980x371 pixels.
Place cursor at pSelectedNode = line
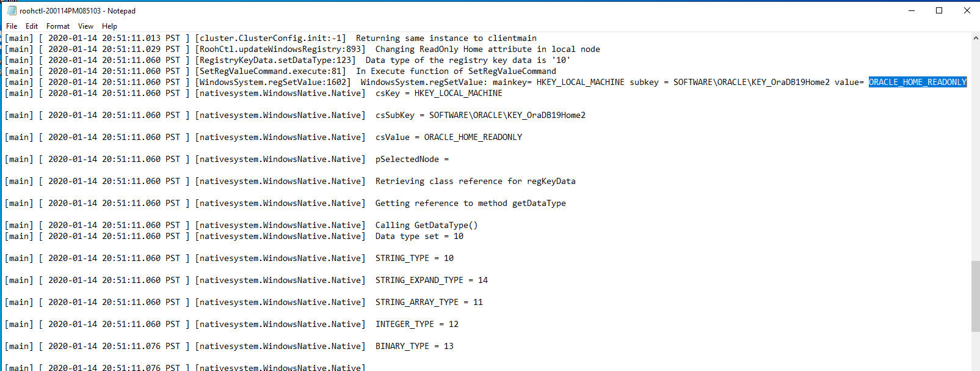pyautogui.click(x=412, y=160)
